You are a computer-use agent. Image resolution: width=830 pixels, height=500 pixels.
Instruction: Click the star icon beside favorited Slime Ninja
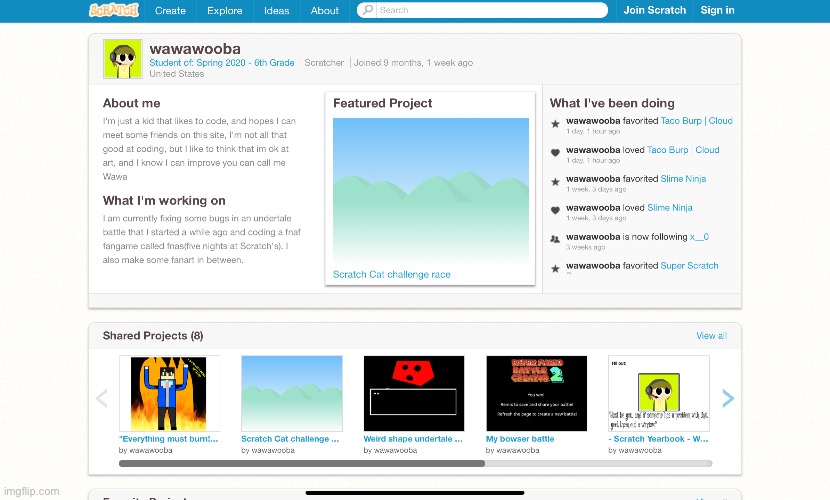tap(555, 182)
